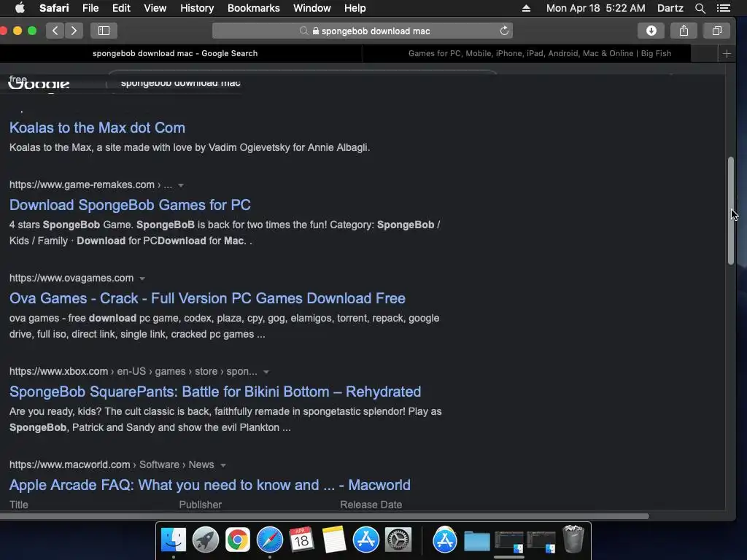Click the Dartz user name in menu bar
The height and width of the screenshot is (560, 747).
click(x=670, y=8)
